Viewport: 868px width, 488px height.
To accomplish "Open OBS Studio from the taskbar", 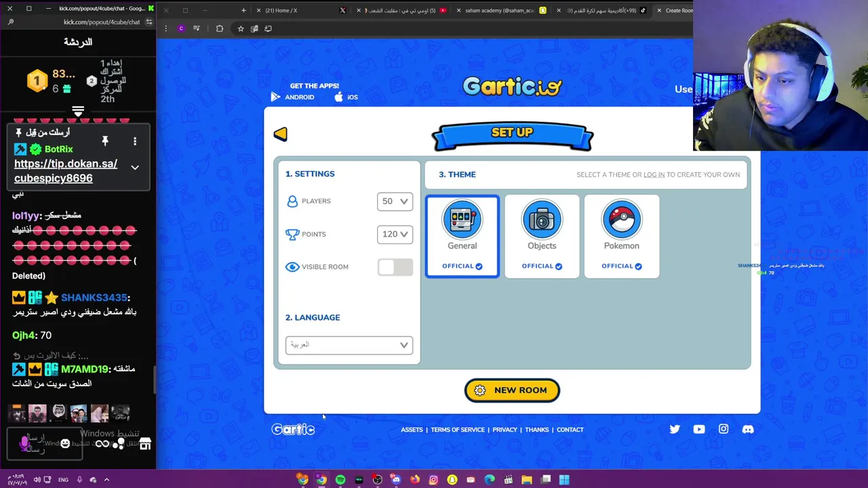I will coord(378,480).
